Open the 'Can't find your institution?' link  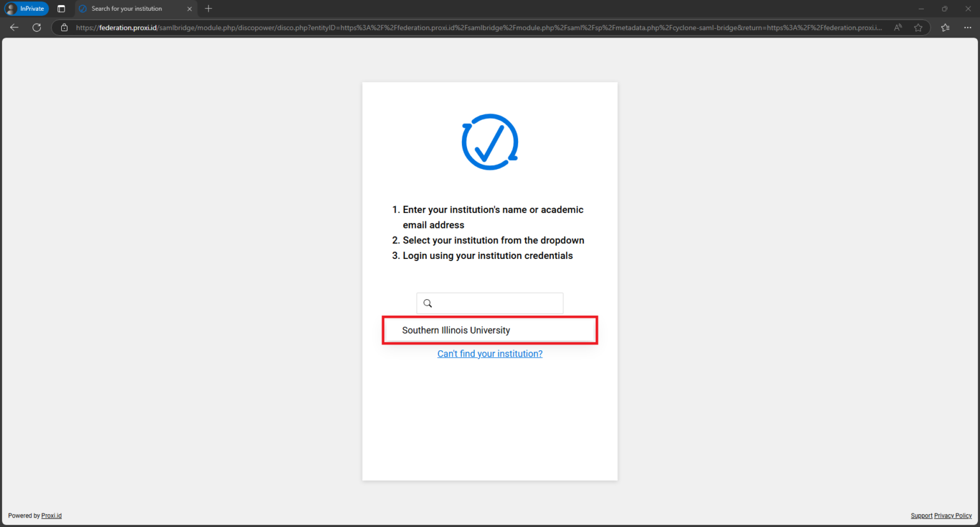click(x=489, y=353)
